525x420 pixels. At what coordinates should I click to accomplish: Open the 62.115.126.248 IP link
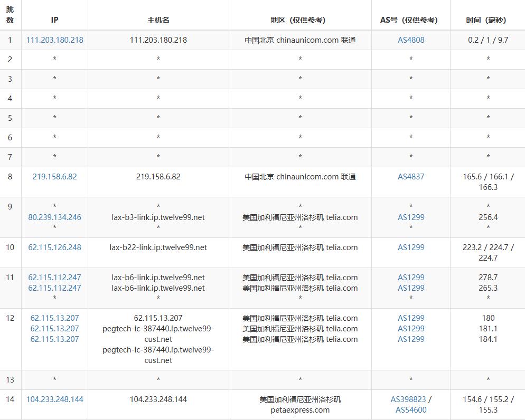pyautogui.click(x=54, y=247)
